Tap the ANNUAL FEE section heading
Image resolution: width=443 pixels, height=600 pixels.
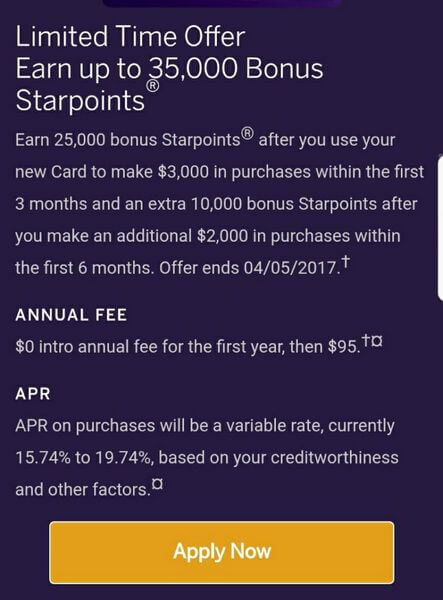point(71,315)
